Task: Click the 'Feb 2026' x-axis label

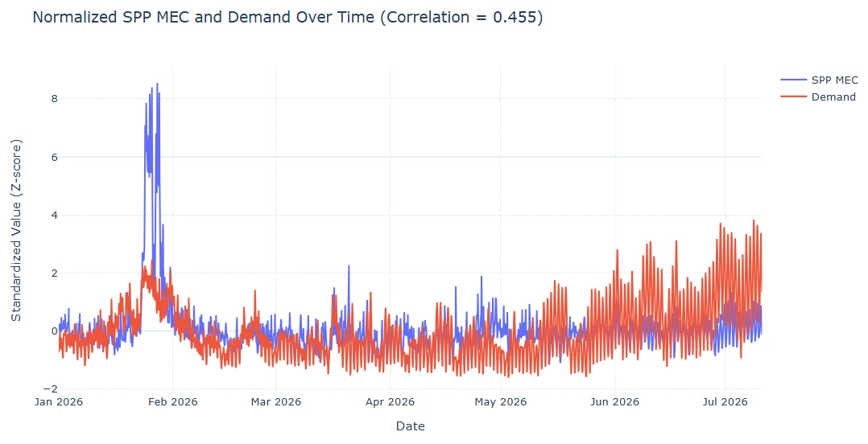Action: [x=172, y=402]
